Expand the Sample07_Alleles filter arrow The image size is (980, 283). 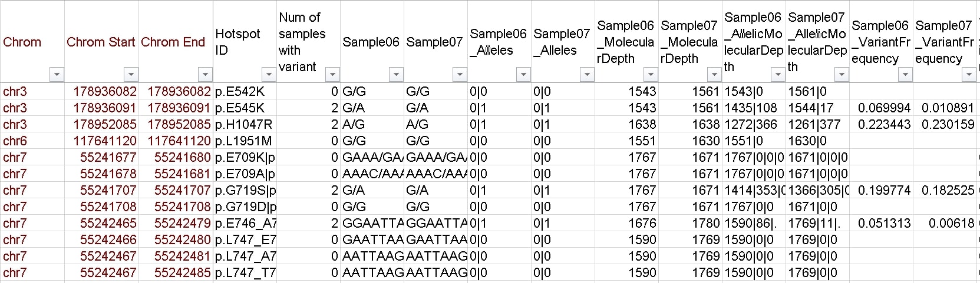pos(587,75)
